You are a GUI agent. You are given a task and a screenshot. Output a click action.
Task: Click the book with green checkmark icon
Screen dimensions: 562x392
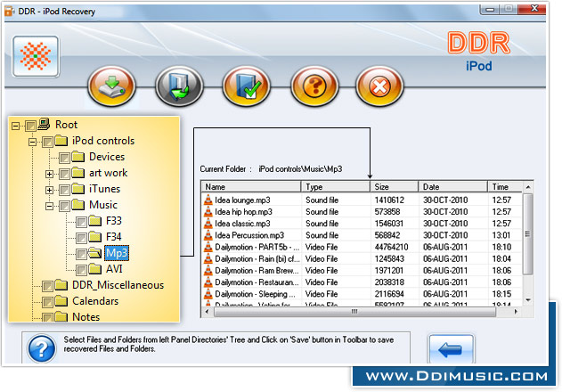click(x=247, y=86)
